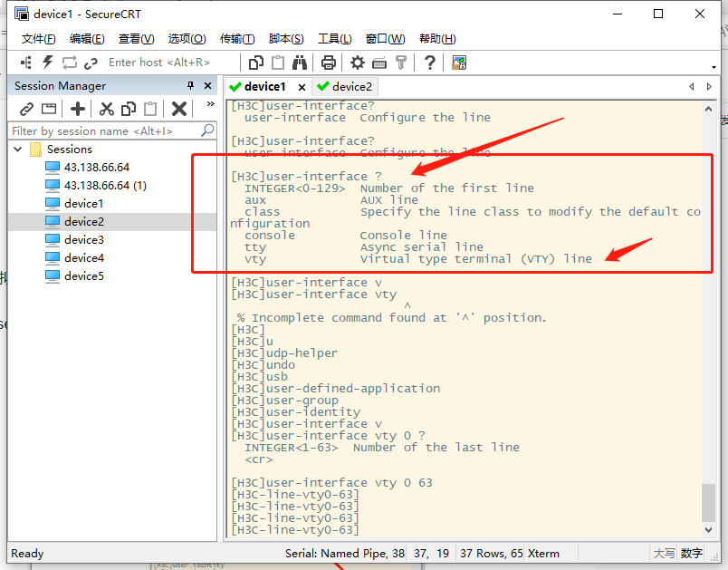Click the new session plus icon
Image resolution: width=728 pixels, height=570 pixels.
[78, 109]
